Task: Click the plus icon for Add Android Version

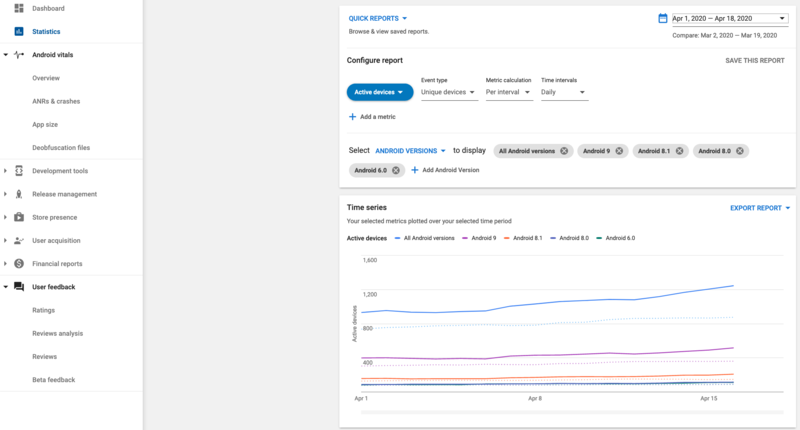Action: click(x=415, y=170)
